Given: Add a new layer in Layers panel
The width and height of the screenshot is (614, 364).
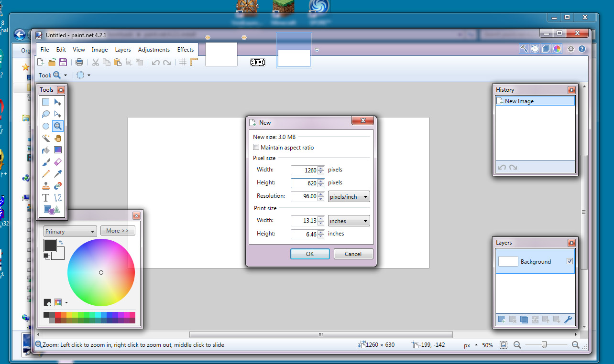Looking at the screenshot, I should 502,320.
